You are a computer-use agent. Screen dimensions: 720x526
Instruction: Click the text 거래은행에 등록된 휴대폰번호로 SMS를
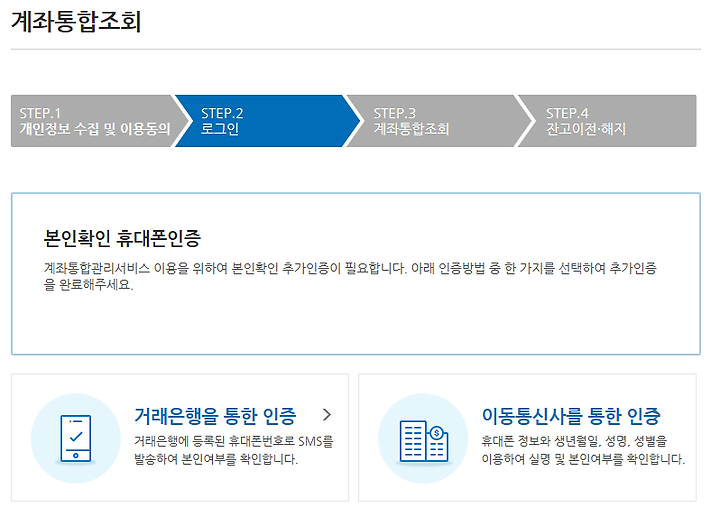(234, 442)
